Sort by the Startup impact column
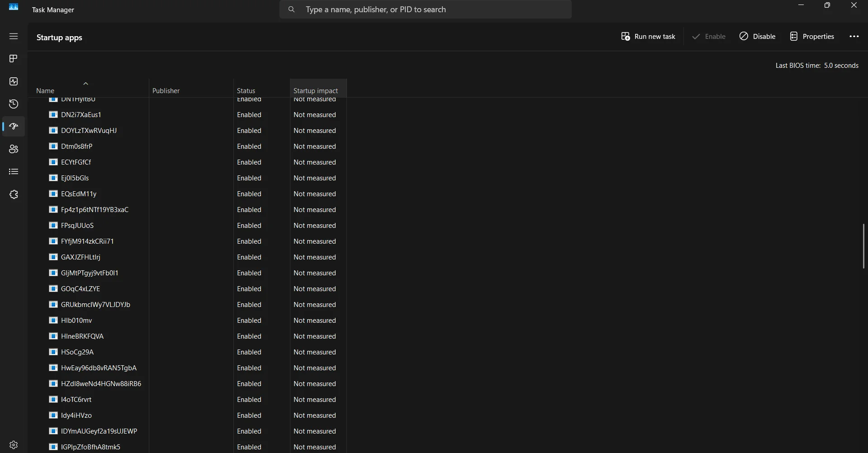The width and height of the screenshot is (868, 453). (315, 90)
